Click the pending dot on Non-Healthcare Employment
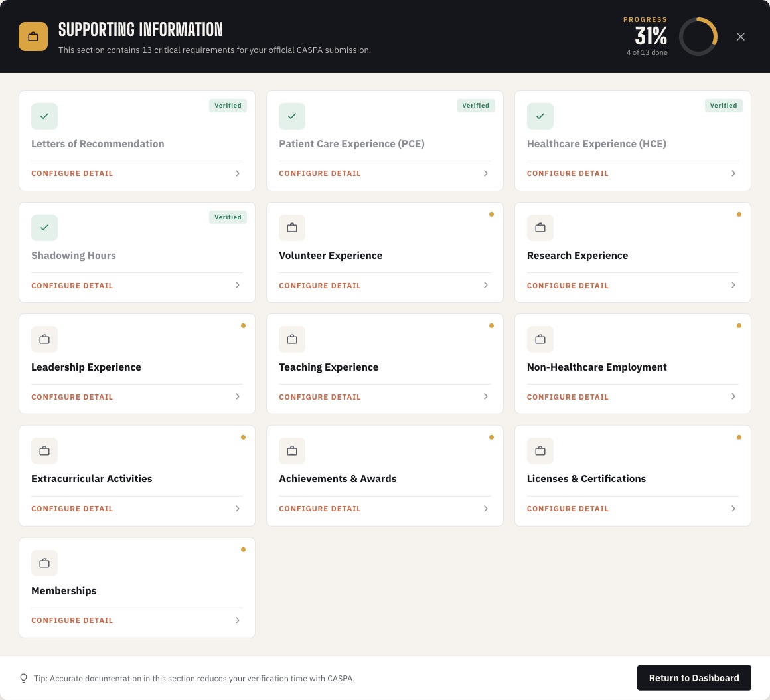 pyautogui.click(x=739, y=325)
